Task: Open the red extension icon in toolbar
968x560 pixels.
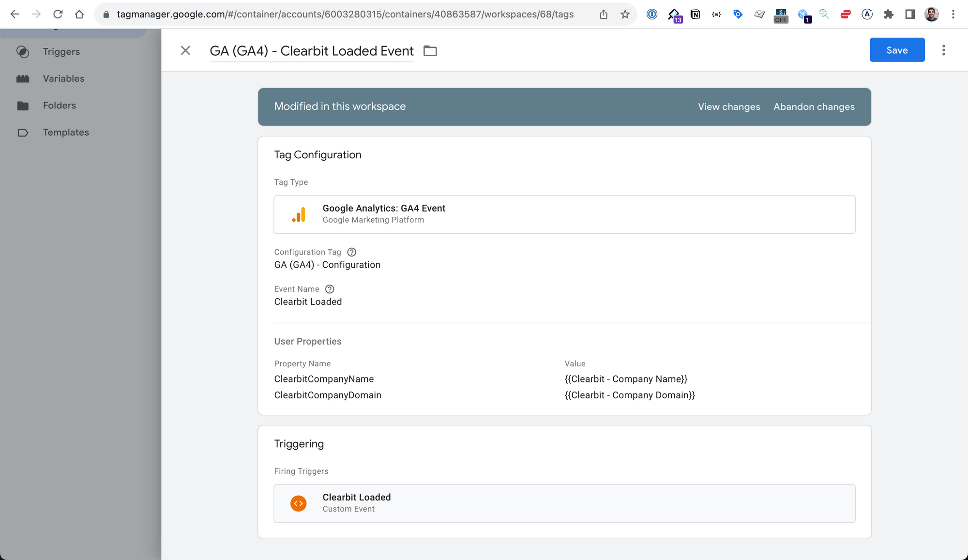Action: [x=846, y=14]
